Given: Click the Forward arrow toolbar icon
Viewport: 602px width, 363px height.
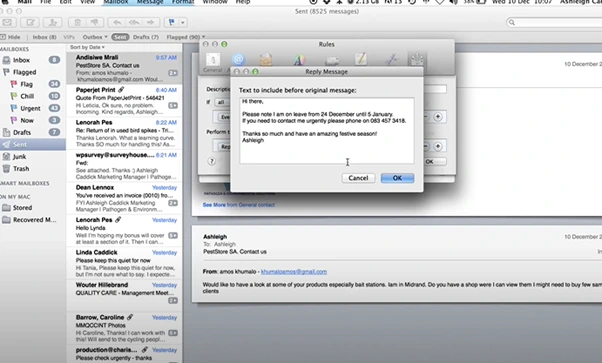Looking at the screenshot, I should pyautogui.click(x=150, y=23).
